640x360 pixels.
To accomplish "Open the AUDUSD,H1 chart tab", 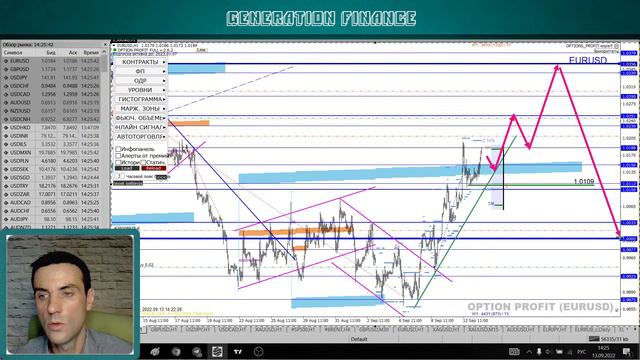I will click(x=519, y=329).
